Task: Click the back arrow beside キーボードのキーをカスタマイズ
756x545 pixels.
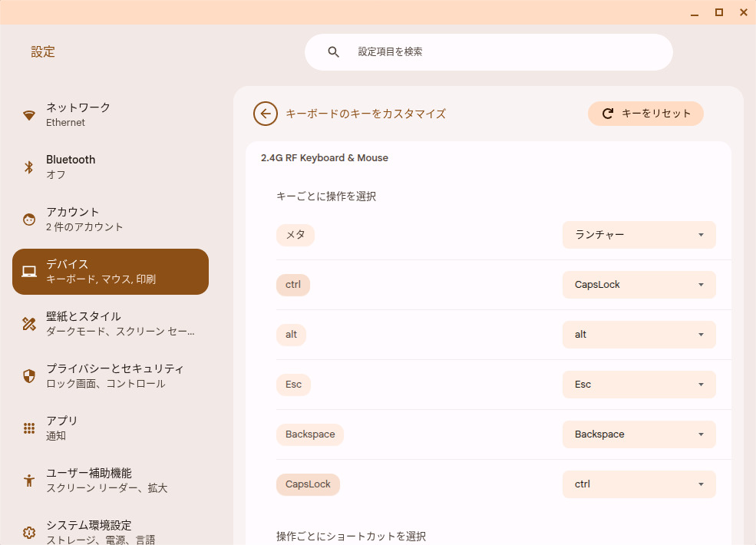Action: (266, 114)
